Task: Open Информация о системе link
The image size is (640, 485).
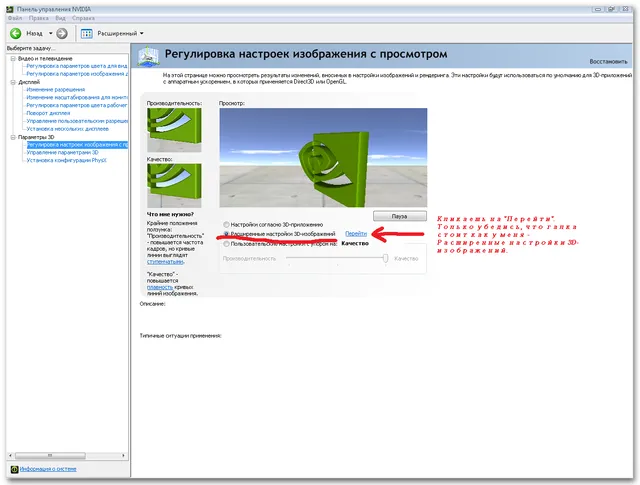Action: (x=48, y=469)
